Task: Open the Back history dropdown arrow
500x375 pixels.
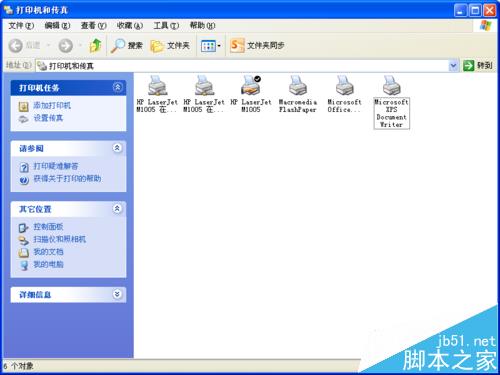Action: point(48,46)
